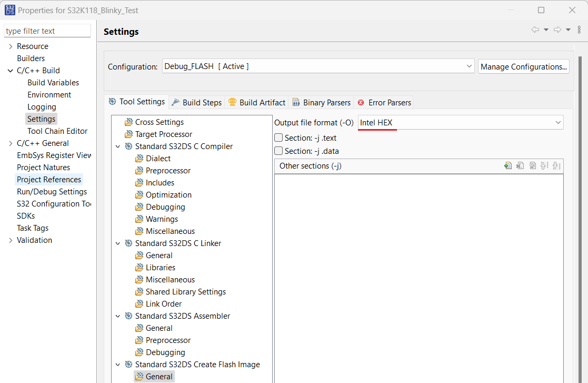Viewport: 588px width, 383px height.
Task: Click the Link Order folder icon
Action: pos(139,304)
